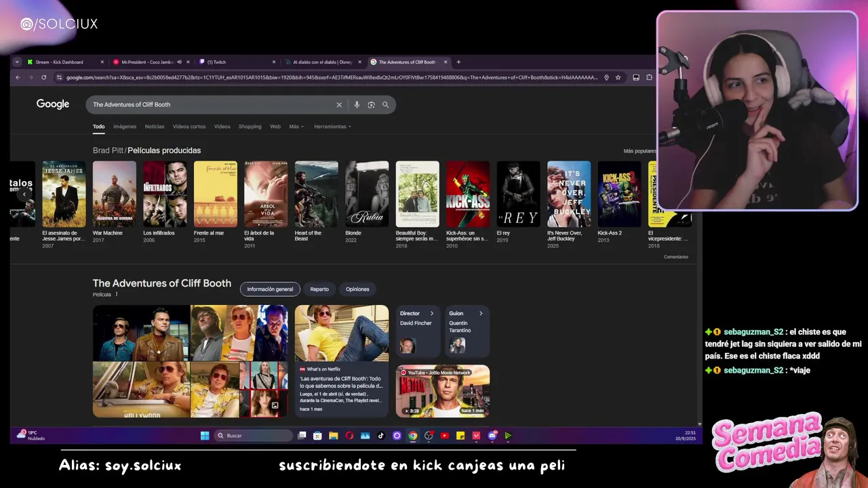Image resolution: width=868 pixels, height=488 pixels.
Task: Open Discord from the taskbar
Action: (x=492, y=436)
